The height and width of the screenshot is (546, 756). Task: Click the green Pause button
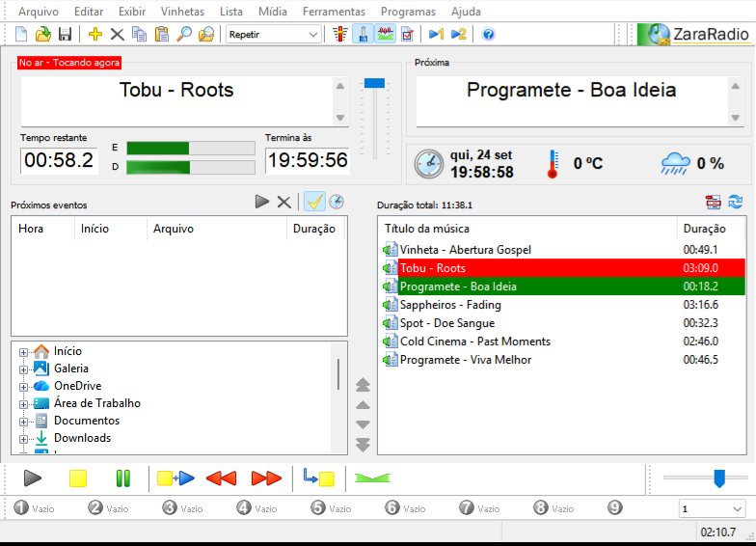[x=123, y=478]
